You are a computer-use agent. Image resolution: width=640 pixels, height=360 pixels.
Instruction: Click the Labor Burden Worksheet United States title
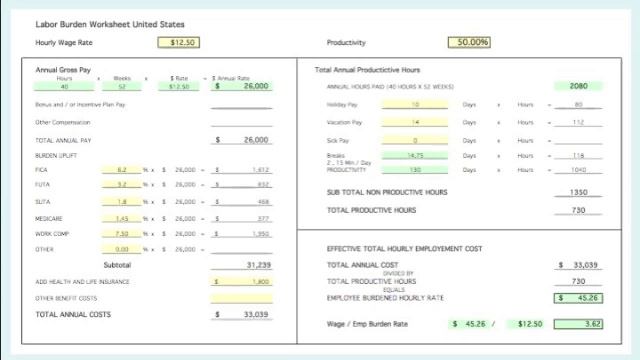click(x=110, y=24)
